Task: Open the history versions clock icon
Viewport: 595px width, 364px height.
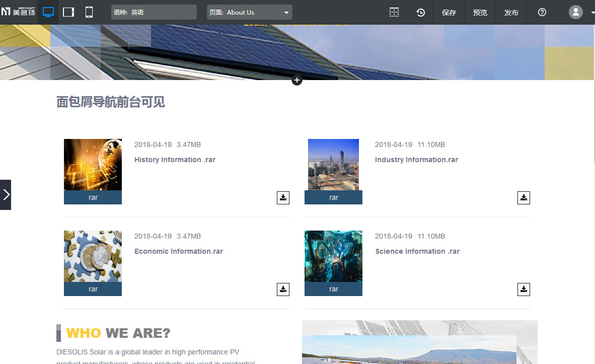Action: click(x=421, y=13)
